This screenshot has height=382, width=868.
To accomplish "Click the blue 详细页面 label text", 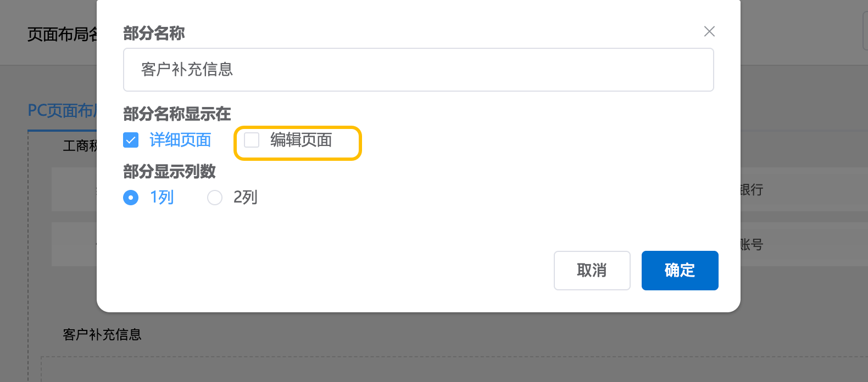I will pyautogui.click(x=180, y=141).
